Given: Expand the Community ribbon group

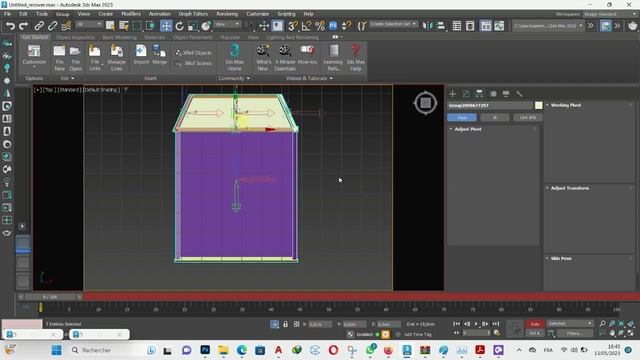Looking at the screenshot, I should click(234, 78).
